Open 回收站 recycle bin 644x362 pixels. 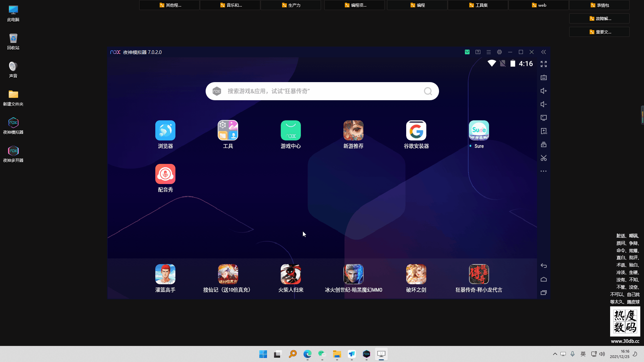pyautogui.click(x=13, y=42)
